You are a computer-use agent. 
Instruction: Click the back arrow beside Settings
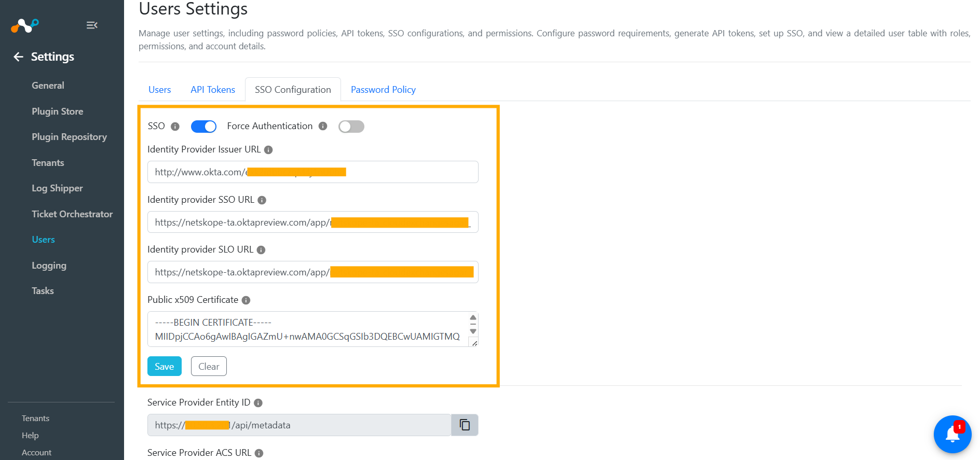[18, 57]
